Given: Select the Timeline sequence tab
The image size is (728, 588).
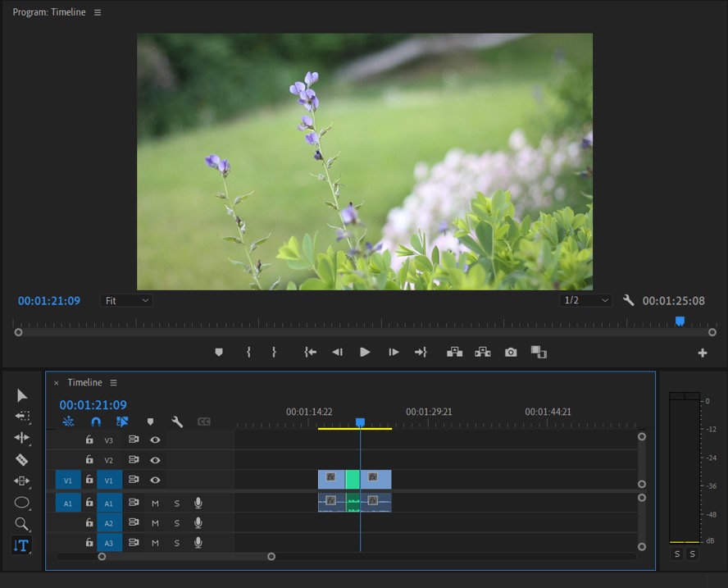Looking at the screenshot, I should [x=84, y=383].
